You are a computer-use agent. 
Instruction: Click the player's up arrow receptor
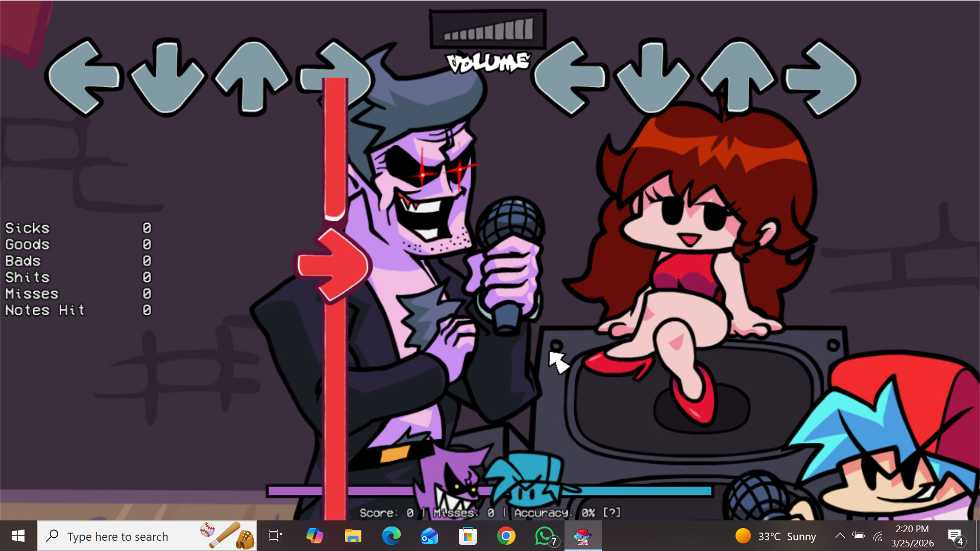[x=738, y=77]
